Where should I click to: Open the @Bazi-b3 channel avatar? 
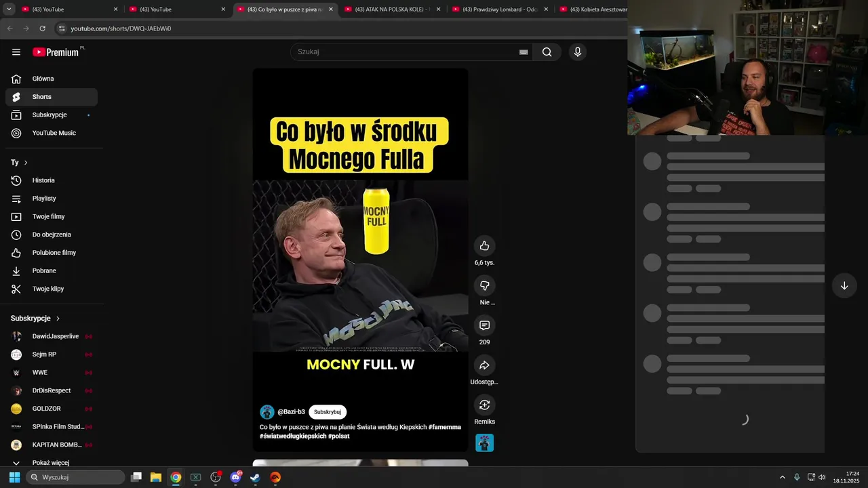click(x=267, y=412)
